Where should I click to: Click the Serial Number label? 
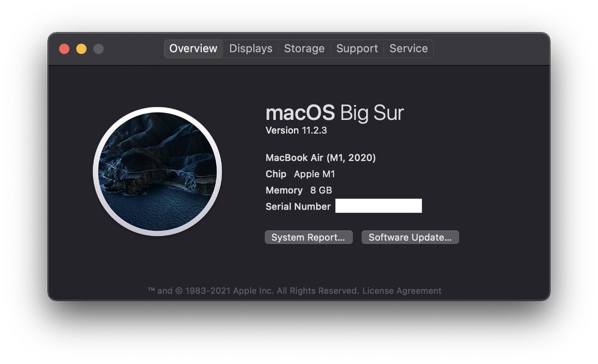tap(298, 207)
